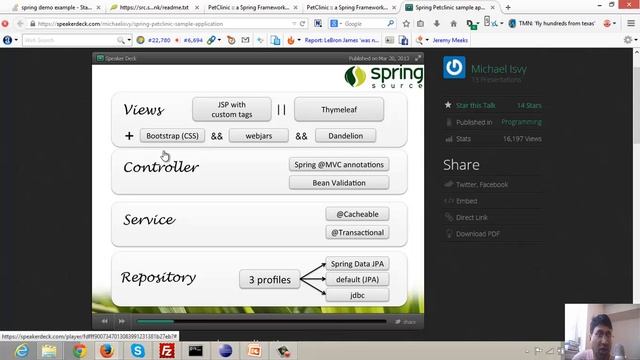
Task: Open the #6,694 rank indicator
Action: click(189, 40)
